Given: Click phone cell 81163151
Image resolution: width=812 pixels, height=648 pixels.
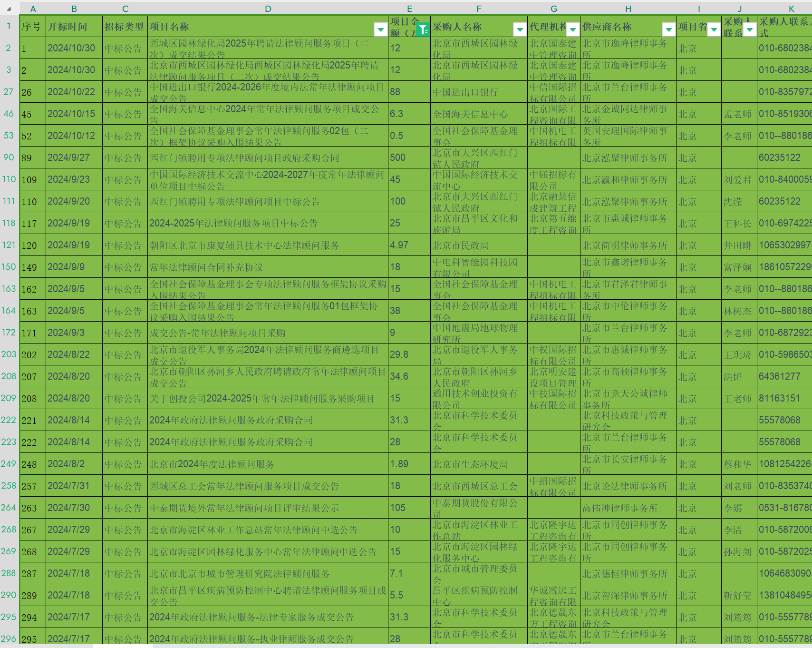Looking at the screenshot, I should coord(784,398).
